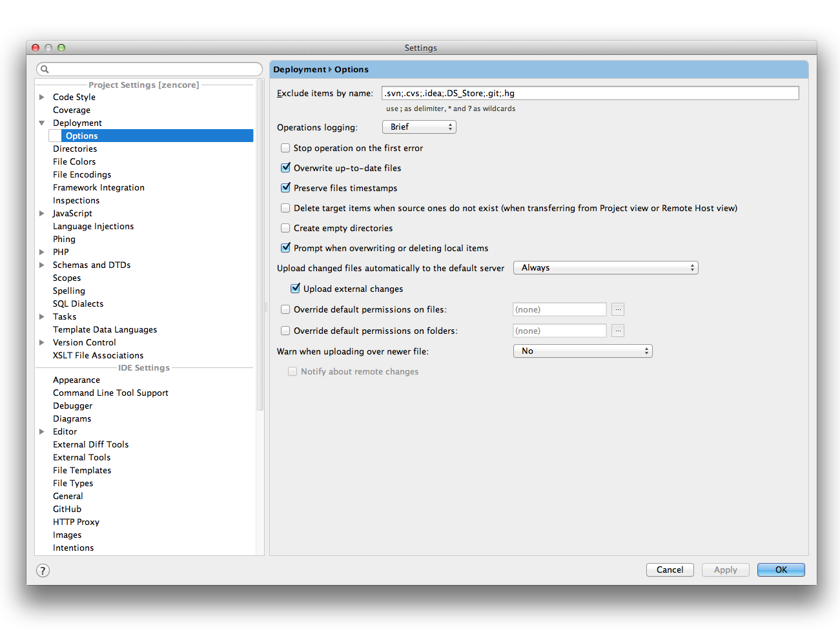Toggle Prompt when overwriting or deleting local items

(x=285, y=248)
